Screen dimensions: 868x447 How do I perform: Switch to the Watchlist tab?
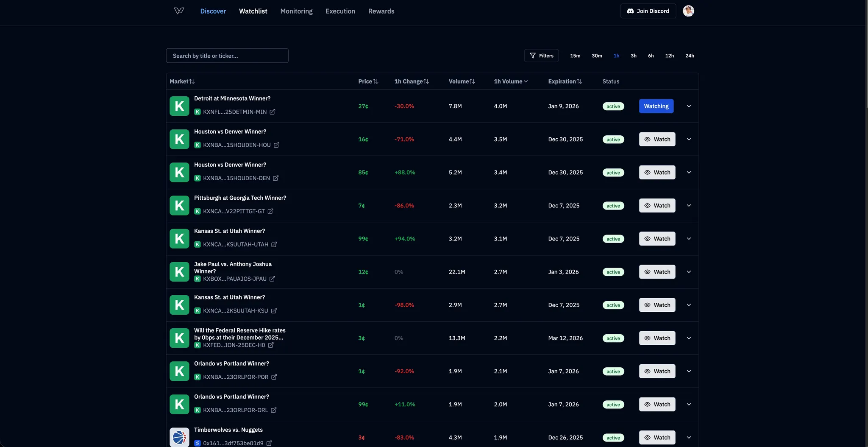click(x=253, y=11)
